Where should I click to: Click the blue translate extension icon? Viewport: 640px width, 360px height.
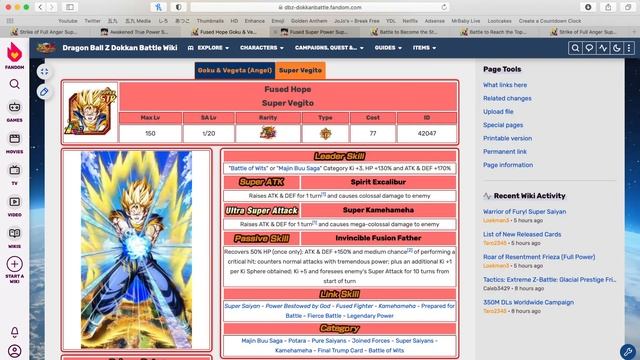coord(158,7)
